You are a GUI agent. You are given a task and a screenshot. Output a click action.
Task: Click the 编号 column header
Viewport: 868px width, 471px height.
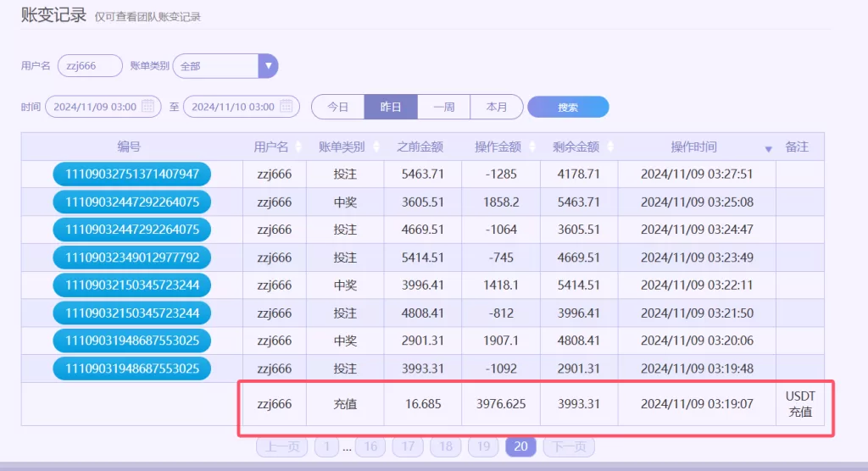(x=129, y=147)
